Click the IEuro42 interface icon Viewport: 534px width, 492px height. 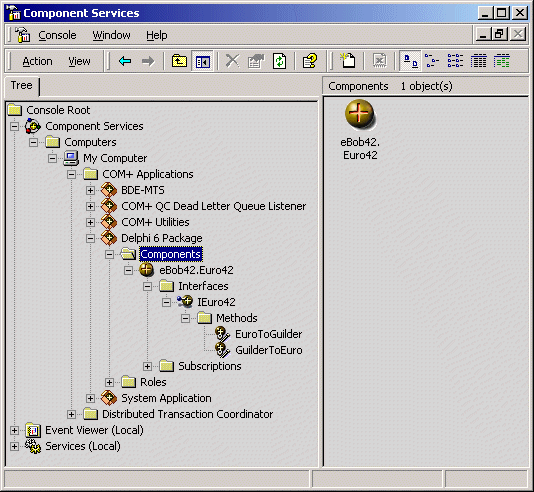pyautogui.click(x=185, y=302)
